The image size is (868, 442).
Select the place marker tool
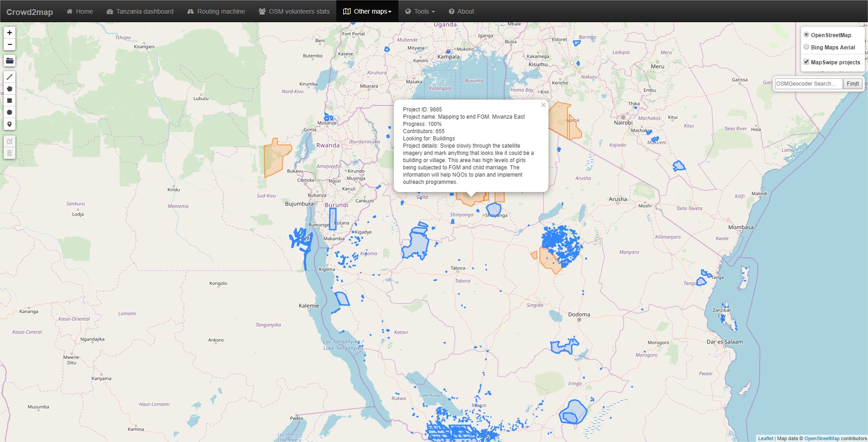10,124
